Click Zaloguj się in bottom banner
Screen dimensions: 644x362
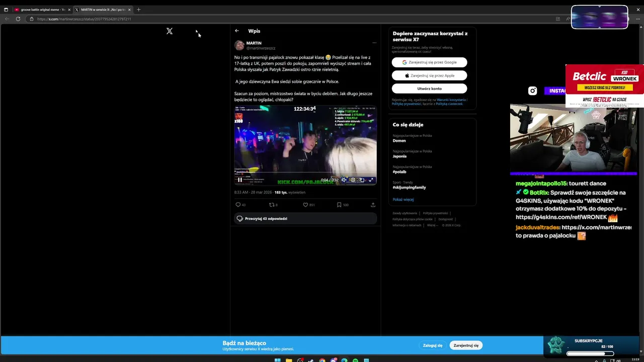(x=433, y=345)
